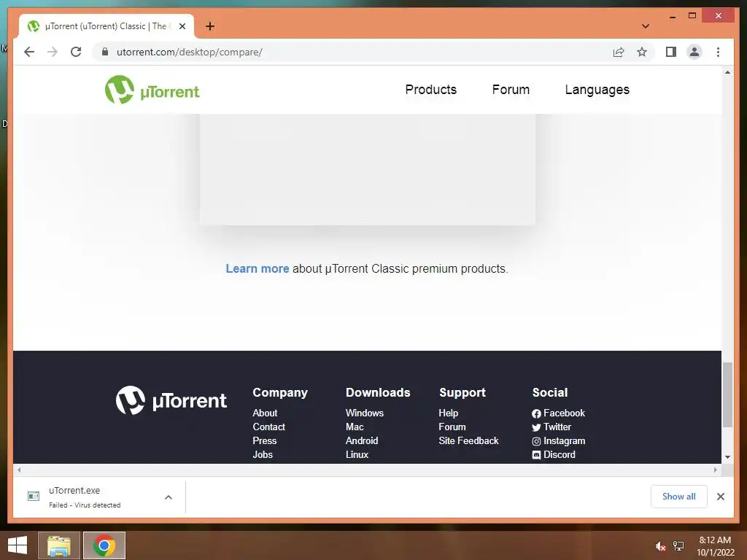
Task: Click the scroll up arrow
Action: point(727,72)
